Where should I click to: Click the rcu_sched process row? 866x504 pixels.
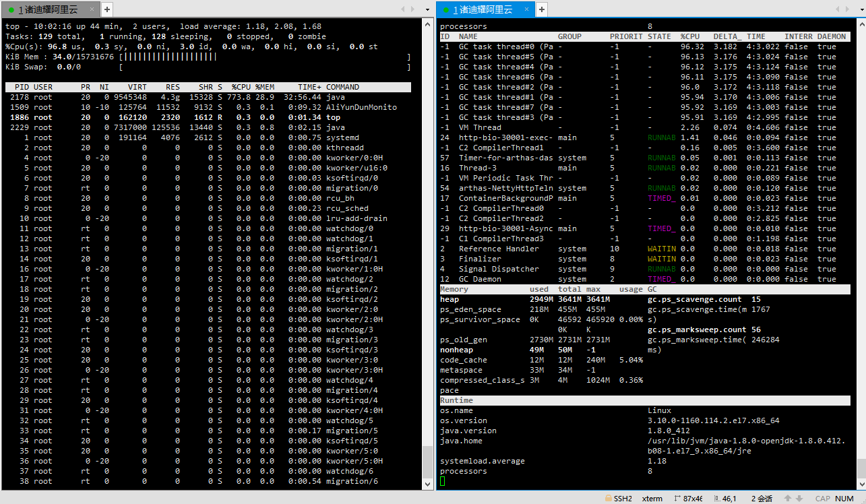tap(208, 208)
